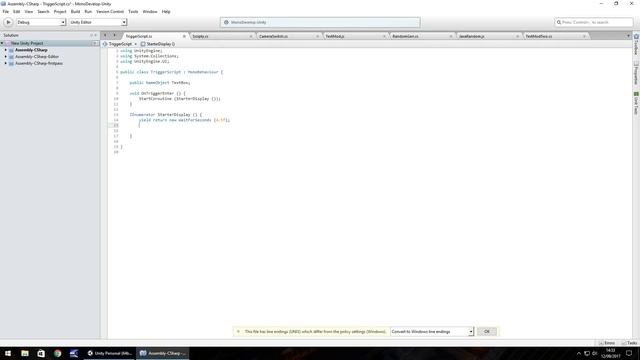Open File Explorer from the taskbar
The height and width of the screenshot is (360, 640).
(24, 353)
